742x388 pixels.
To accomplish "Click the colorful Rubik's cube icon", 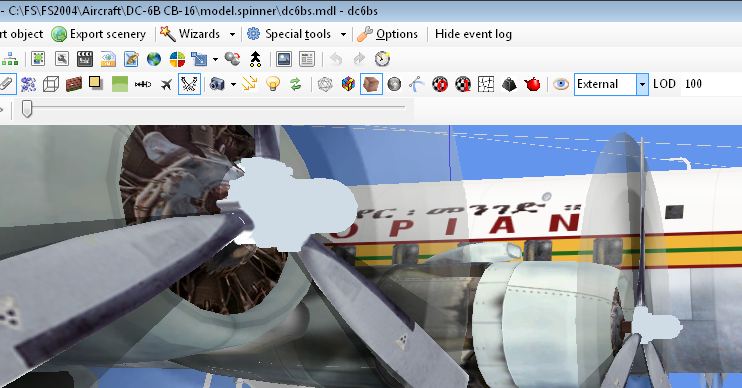I will click(x=348, y=84).
